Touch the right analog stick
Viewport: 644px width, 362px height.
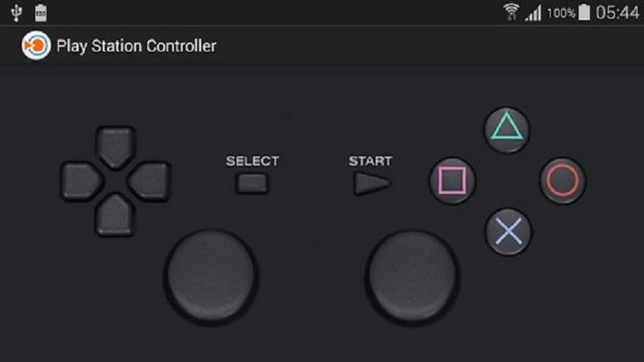point(412,277)
